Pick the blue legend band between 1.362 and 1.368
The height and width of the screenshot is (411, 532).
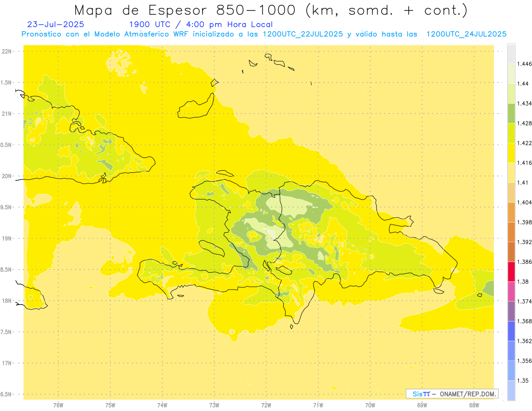click(x=511, y=331)
